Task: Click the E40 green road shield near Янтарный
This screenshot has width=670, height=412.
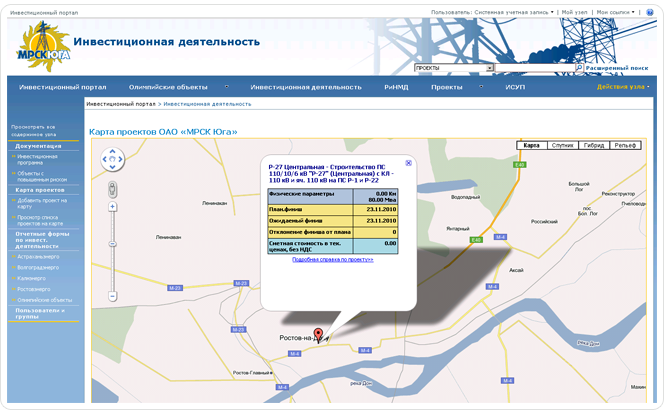Action: 476,240
